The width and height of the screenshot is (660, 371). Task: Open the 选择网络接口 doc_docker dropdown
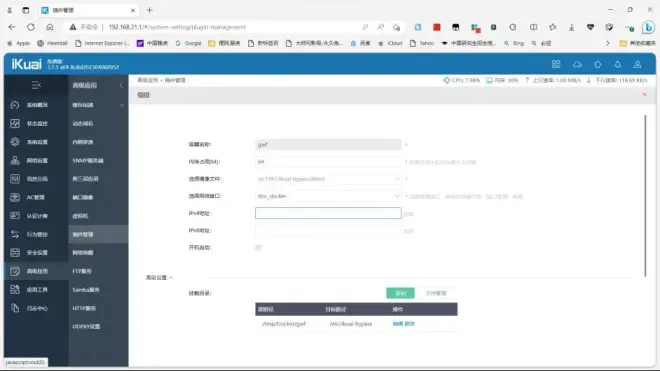328,196
